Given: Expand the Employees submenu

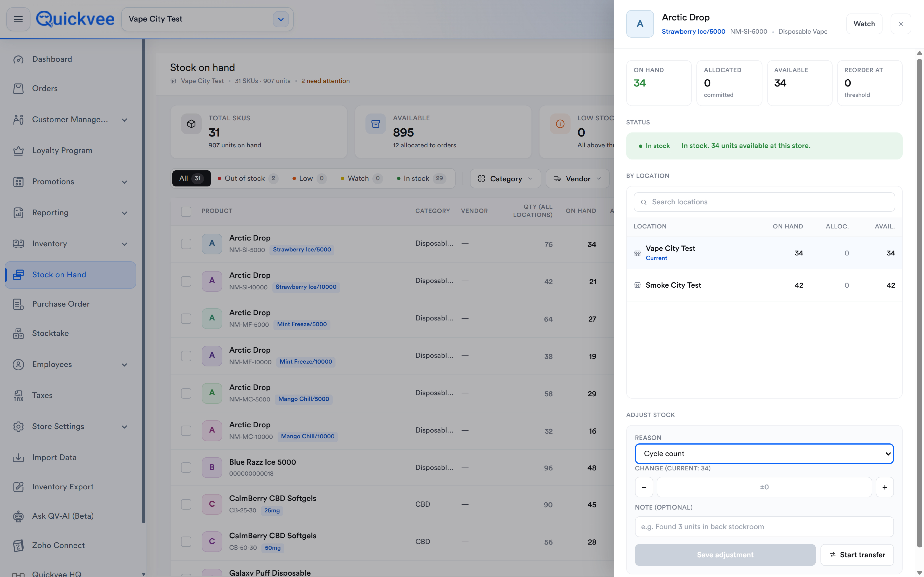Looking at the screenshot, I should 124,365.
